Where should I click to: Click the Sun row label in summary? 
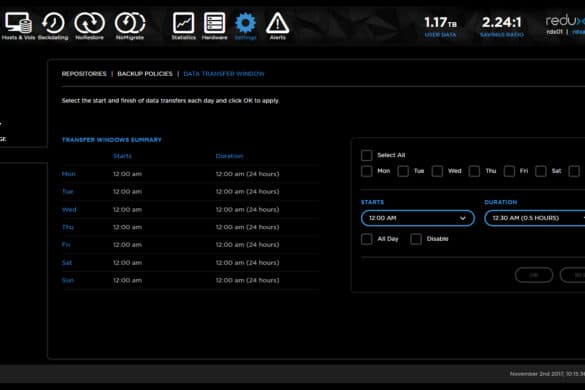pos(68,280)
